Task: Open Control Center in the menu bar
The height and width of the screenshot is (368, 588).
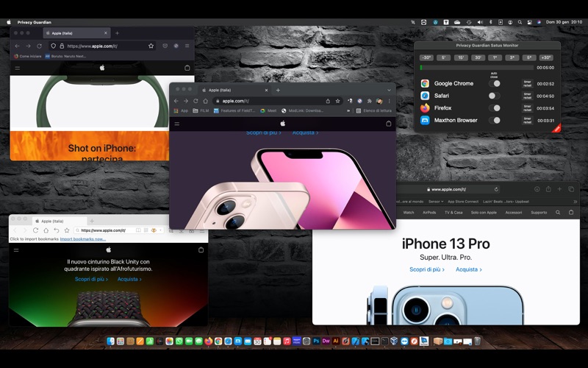Action: point(529,22)
